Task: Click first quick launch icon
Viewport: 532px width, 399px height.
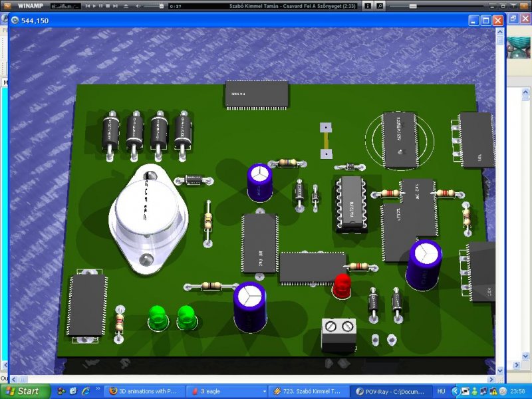Action: coord(61,391)
